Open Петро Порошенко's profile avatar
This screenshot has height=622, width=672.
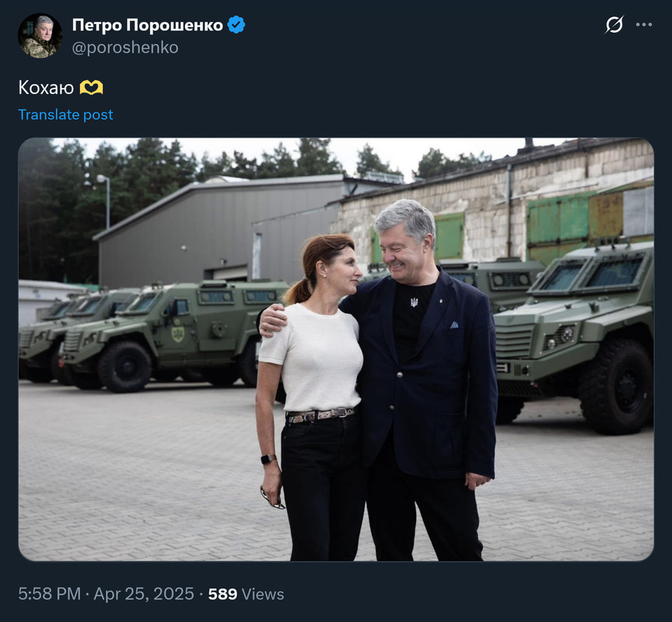pyautogui.click(x=40, y=36)
